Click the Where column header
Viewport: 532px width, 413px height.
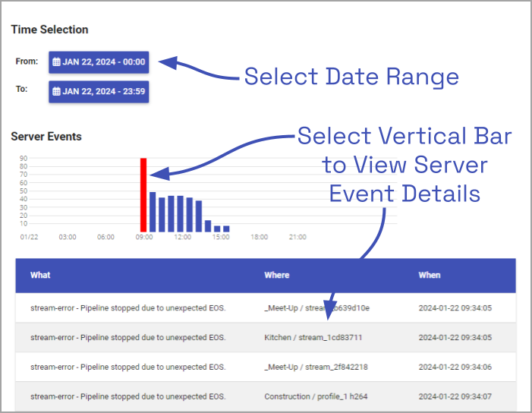(277, 276)
